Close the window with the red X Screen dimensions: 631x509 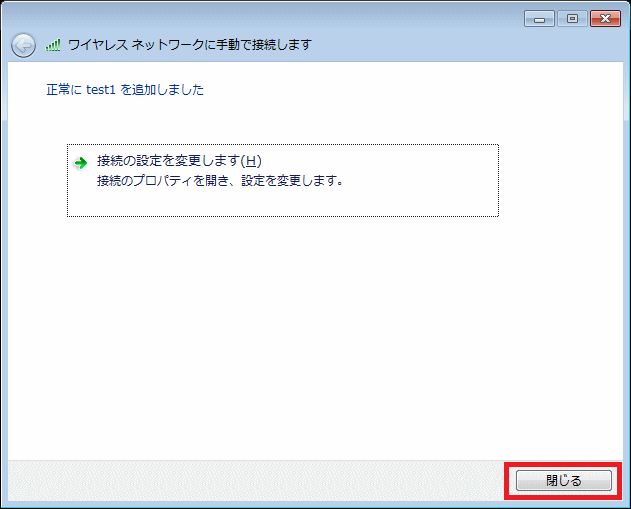(605, 19)
